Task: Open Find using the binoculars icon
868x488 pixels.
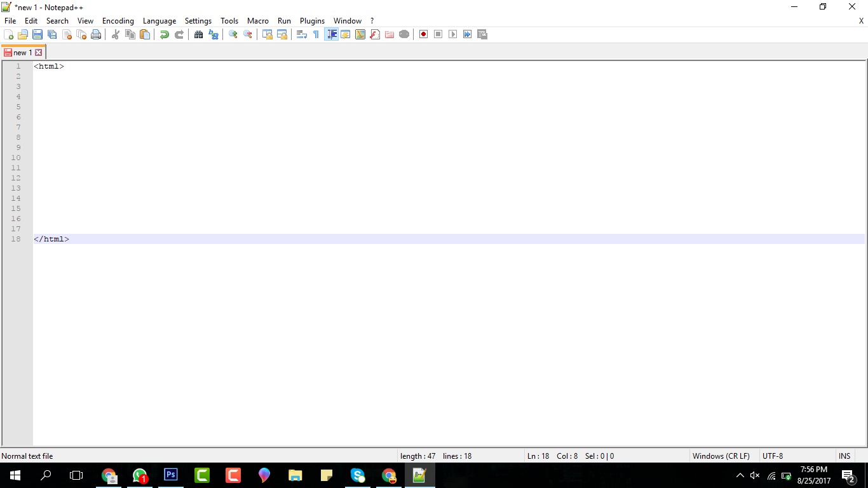Action: click(x=199, y=34)
